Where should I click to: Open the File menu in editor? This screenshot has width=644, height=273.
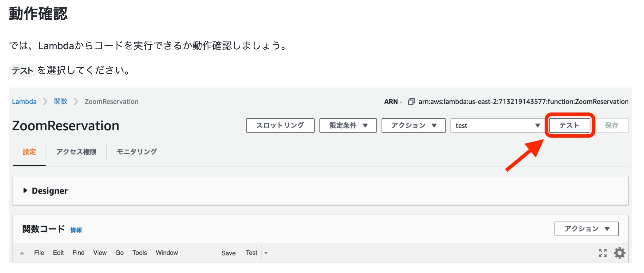coord(39,253)
